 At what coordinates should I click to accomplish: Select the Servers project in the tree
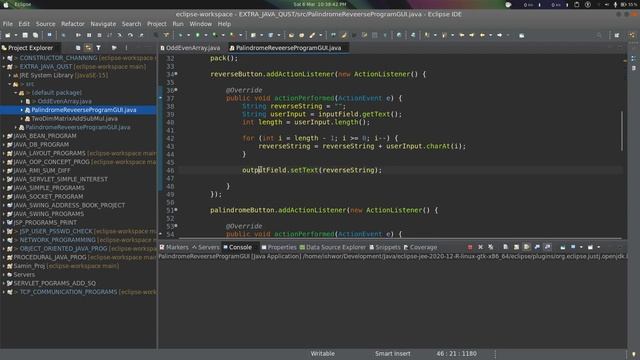coord(24,275)
